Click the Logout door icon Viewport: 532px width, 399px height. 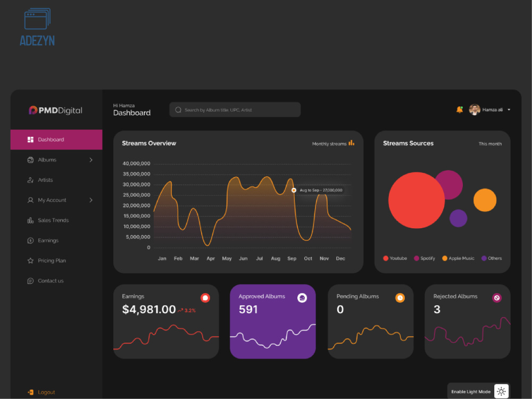pyautogui.click(x=30, y=392)
